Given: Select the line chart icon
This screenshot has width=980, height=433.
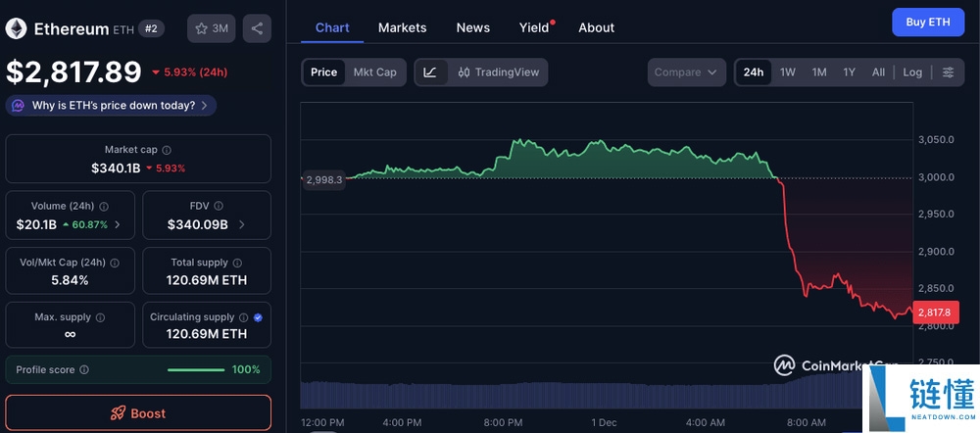Looking at the screenshot, I should [x=430, y=72].
